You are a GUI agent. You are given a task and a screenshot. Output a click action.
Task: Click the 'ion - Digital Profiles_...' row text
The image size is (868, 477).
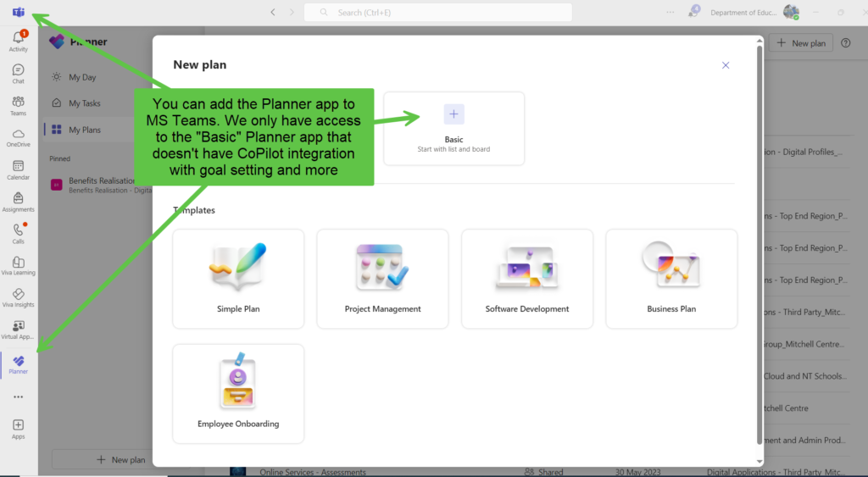click(x=804, y=152)
